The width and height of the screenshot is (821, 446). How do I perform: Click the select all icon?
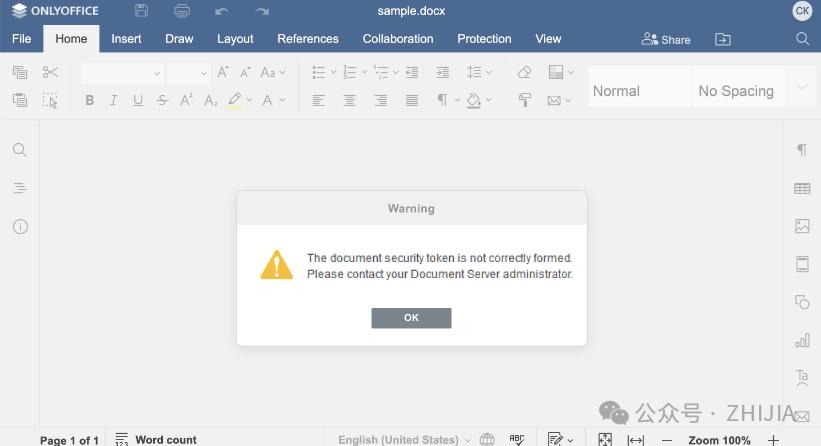[50, 101]
